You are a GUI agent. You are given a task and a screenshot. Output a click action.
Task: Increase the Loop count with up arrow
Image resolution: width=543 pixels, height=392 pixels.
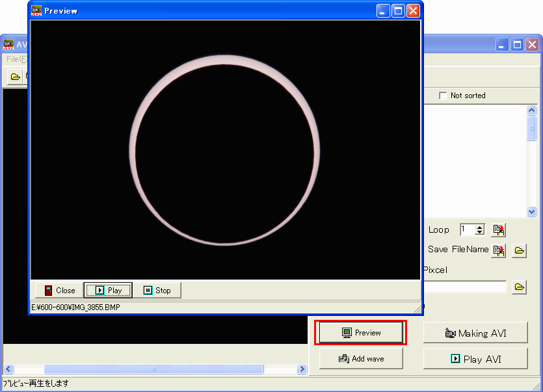(480, 227)
